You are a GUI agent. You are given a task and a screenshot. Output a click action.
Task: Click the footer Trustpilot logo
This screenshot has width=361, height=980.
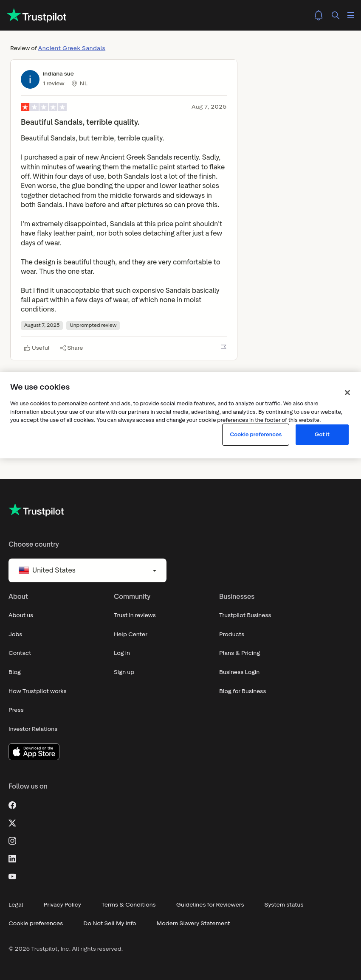pos(37,511)
